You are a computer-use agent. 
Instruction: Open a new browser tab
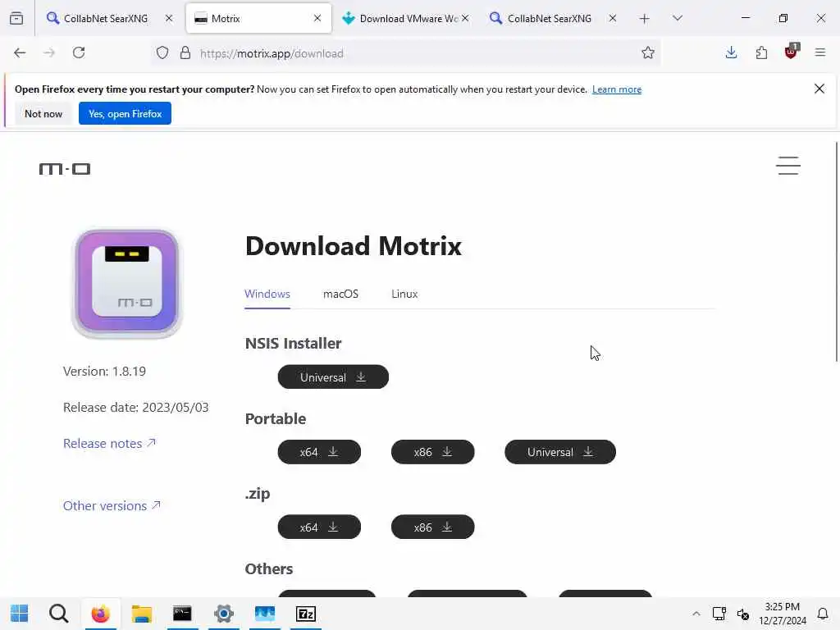(x=645, y=19)
